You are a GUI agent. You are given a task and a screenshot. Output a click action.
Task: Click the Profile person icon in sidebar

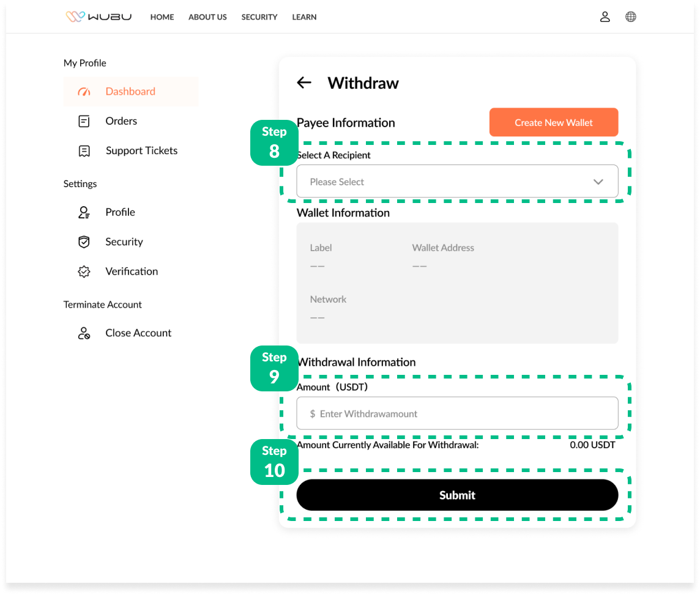[84, 212]
